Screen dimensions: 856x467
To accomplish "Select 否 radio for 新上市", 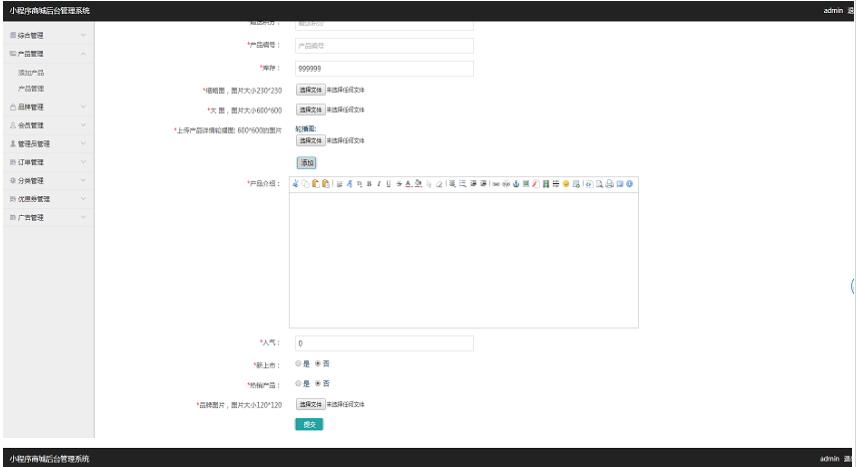I will point(318,363).
